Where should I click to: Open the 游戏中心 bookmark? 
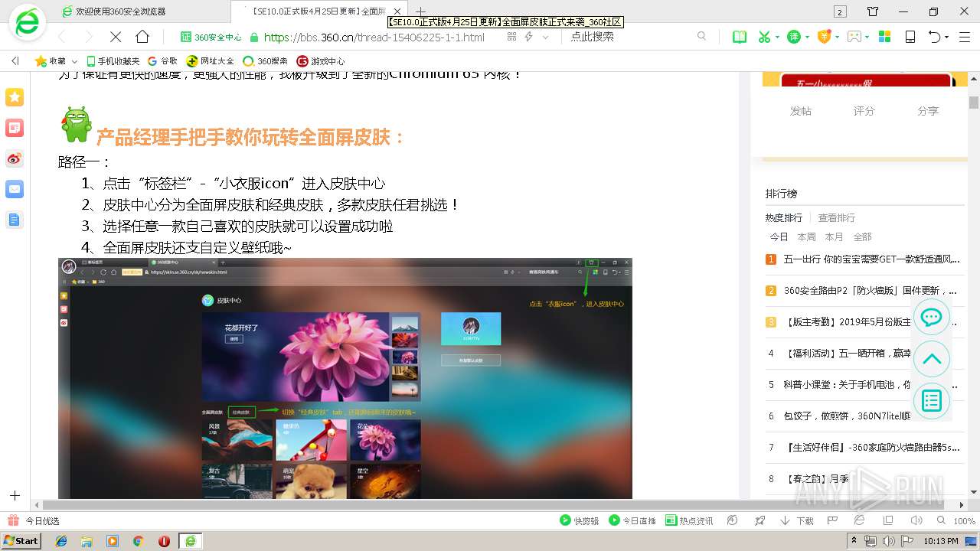tap(320, 61)
